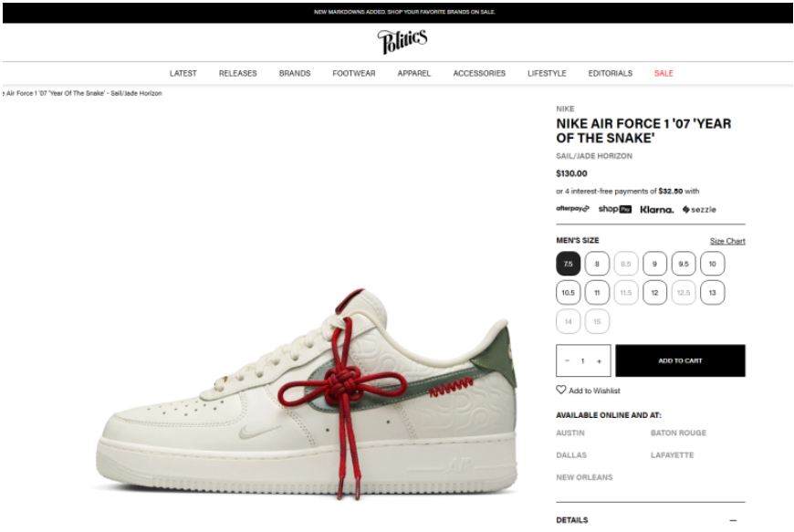The width and height of the screenshot is (794, 532).
Task: Open the Footwear navigation menu
Action: coord(354,73)
